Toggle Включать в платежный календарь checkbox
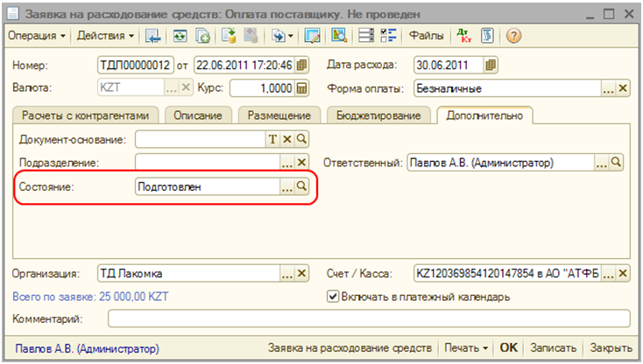Image resolution: width=643 pixels, height=364 pixels. point(333,297)
